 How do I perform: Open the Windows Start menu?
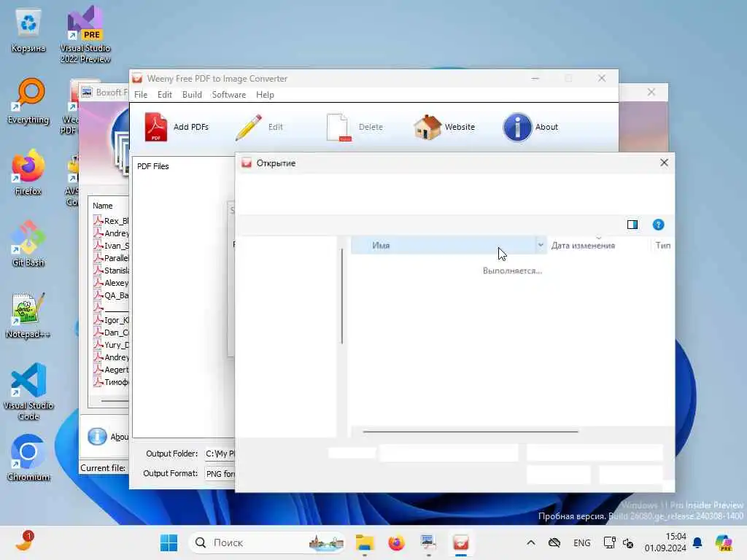(x=169, y=542)
